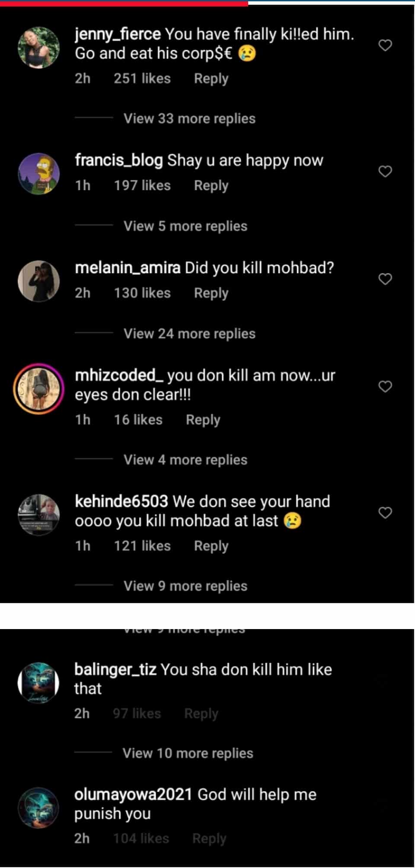Open jenny_fierce's profile picture
The height and width of the screenshot is (868, 415).
pos(38,48)
